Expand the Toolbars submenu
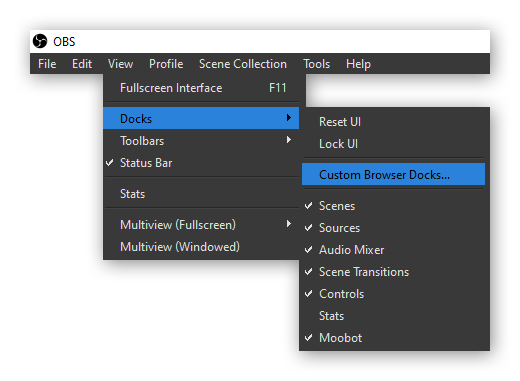The image size is (520, 381). (x=201, y=141)
